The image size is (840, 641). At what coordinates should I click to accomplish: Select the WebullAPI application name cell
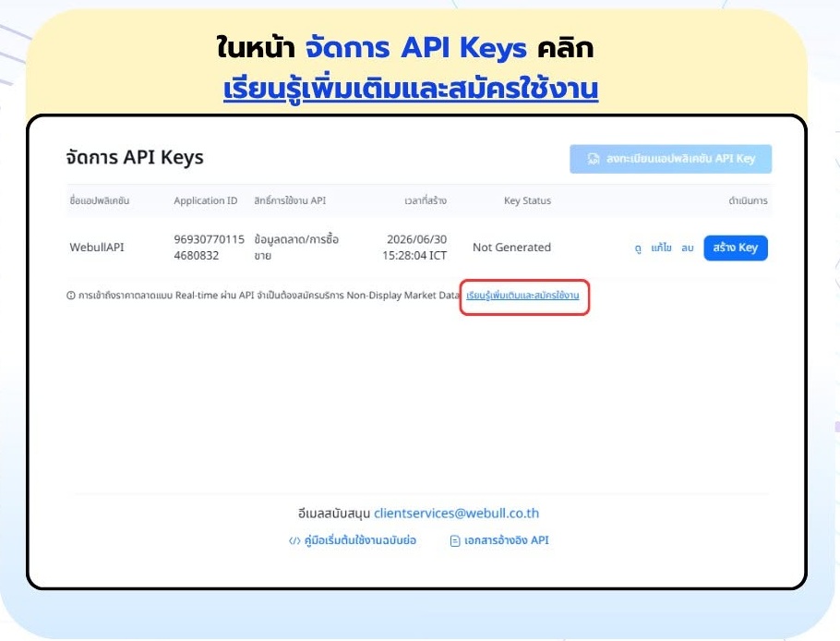click(96, 248)
